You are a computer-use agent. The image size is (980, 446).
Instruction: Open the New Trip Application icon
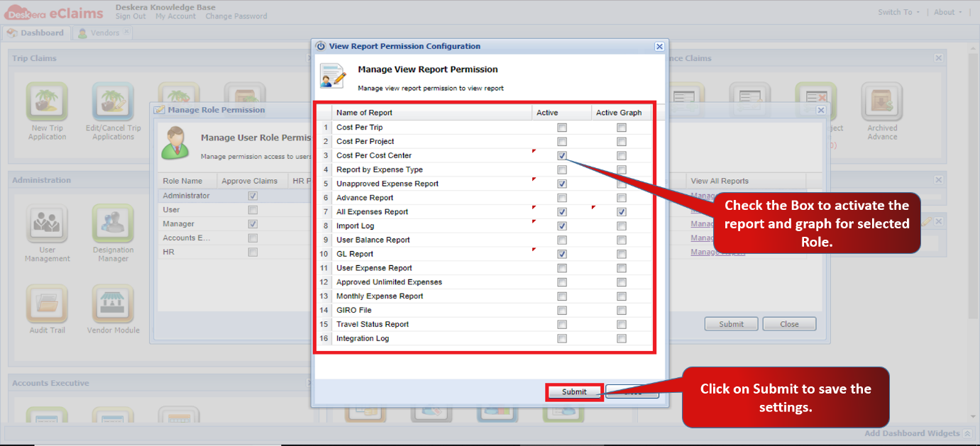click(x=48, y=101)
